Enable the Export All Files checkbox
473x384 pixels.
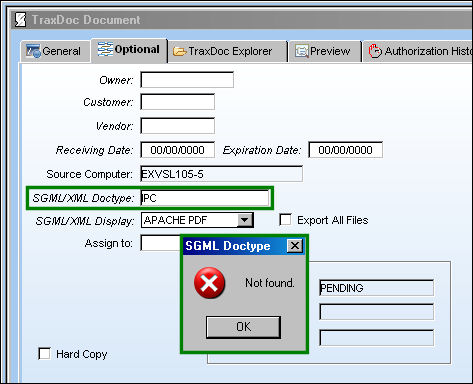285,220
